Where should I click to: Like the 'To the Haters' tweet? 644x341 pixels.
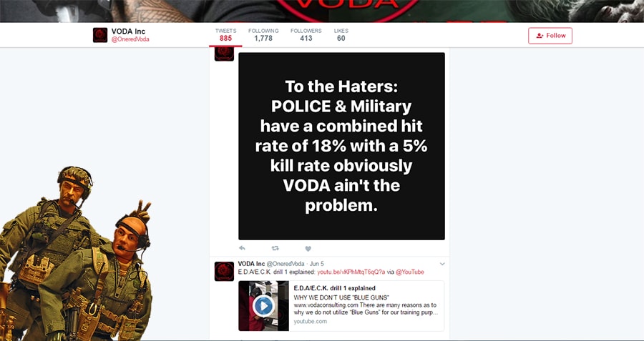(x=308, y=248)
